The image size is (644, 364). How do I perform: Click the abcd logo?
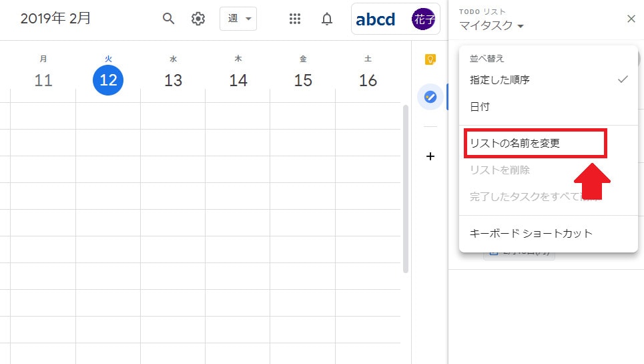click(376, 19)
